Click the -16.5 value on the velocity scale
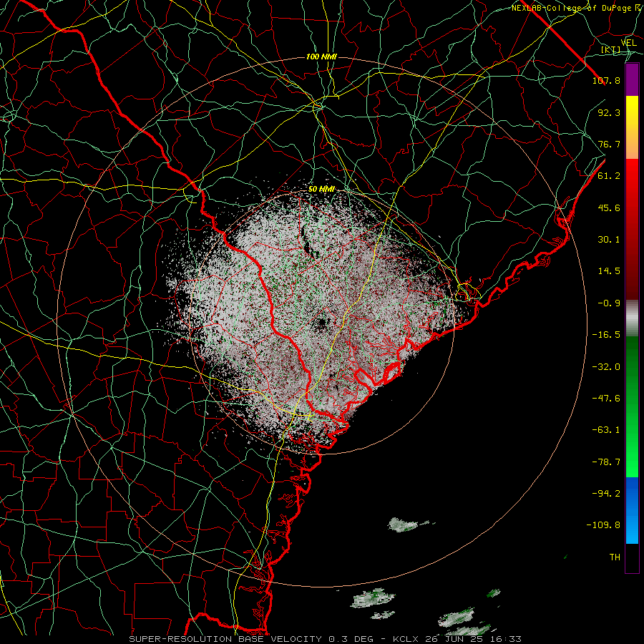Image resolution: width=644 pixels, height=644 pixels. coord(606,335)
